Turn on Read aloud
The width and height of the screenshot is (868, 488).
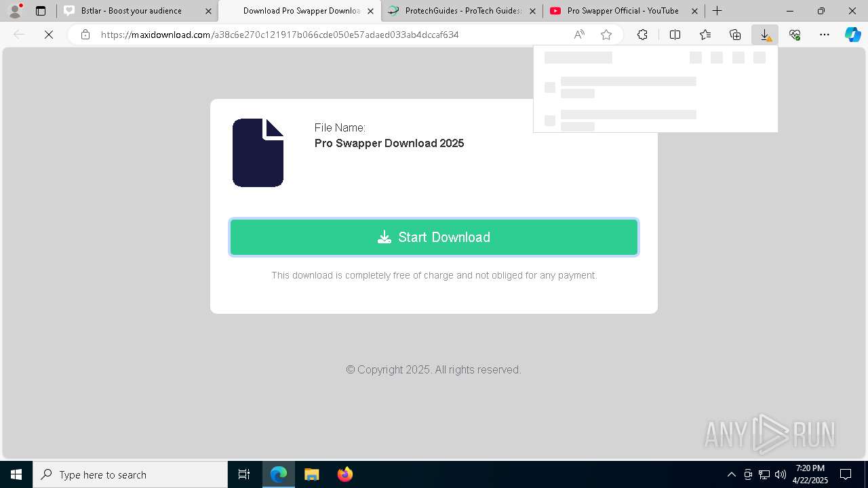[579, 35]
